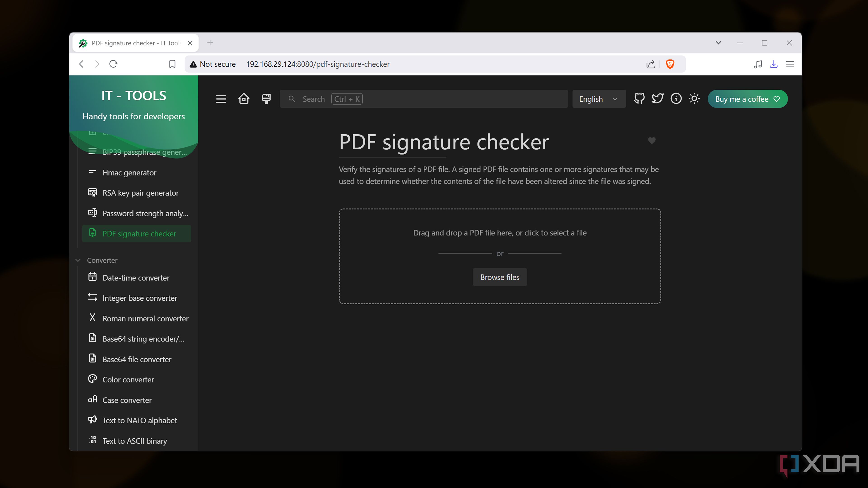Open BIP39 passphrase generator tool

click(137, 152)
